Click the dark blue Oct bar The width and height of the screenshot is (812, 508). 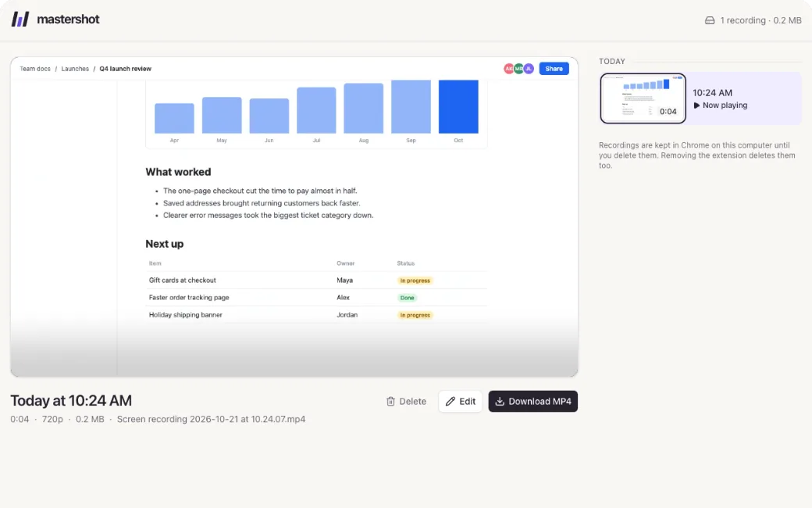click(458, 107)
